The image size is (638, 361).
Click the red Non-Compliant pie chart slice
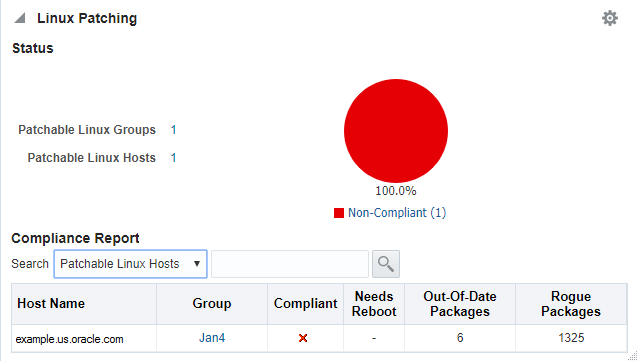pos(396,131)
